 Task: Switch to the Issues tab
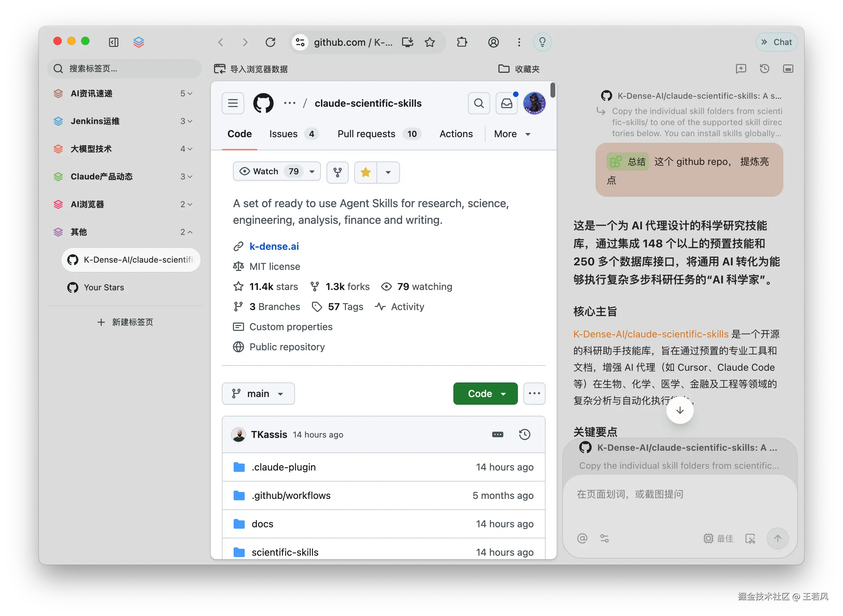pos(283,134)
